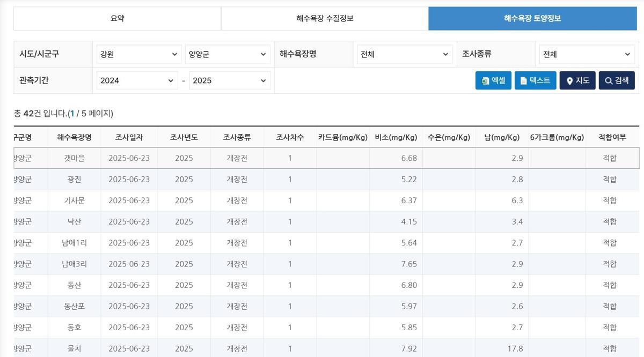Open the 조사종류 전체 dropdown
This screenshot has height=357, width=644.
pyautogui.click(x=587, y=54)
